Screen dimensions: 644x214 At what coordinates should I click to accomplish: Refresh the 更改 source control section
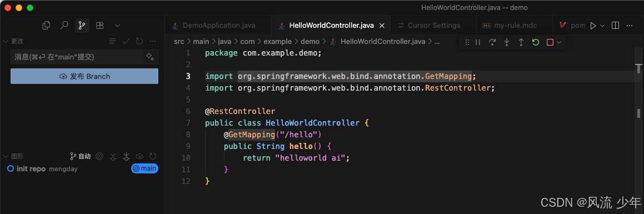139,41
